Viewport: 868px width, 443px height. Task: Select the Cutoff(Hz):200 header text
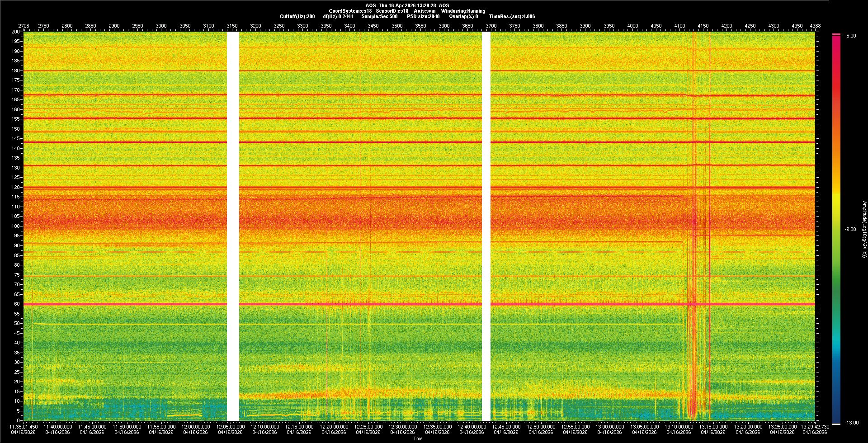tap(297, 16)
